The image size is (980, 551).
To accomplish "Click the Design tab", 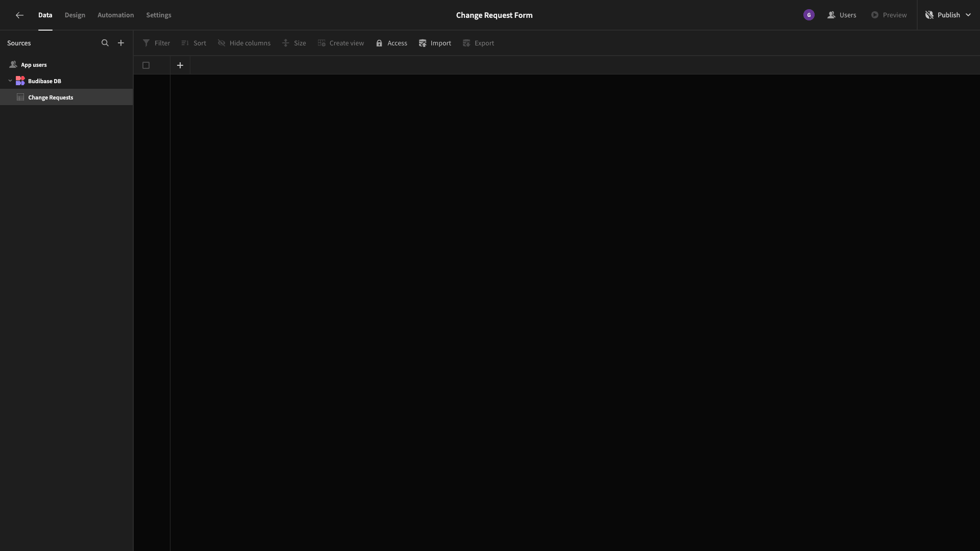I will pos(75,15).
